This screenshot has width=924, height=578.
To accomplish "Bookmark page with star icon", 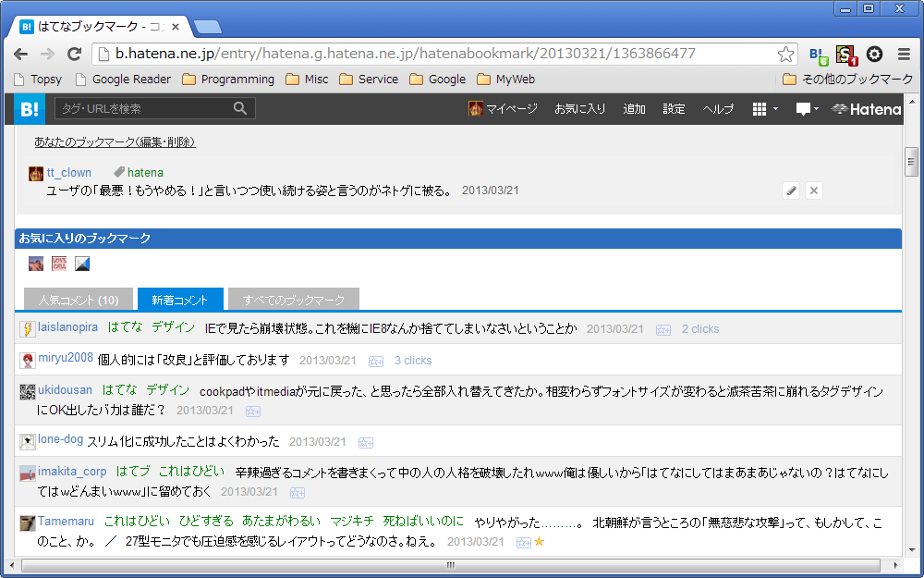I will [x=785, y=55].
